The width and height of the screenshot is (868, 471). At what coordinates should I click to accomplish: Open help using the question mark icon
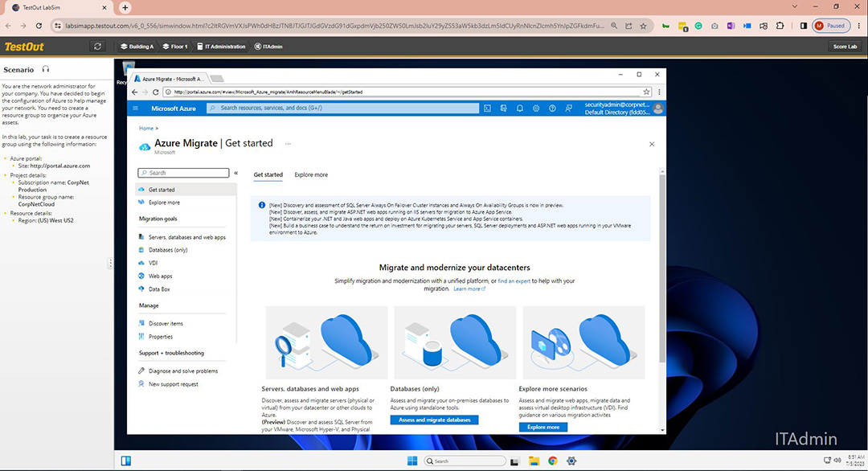tap(552, 108)
